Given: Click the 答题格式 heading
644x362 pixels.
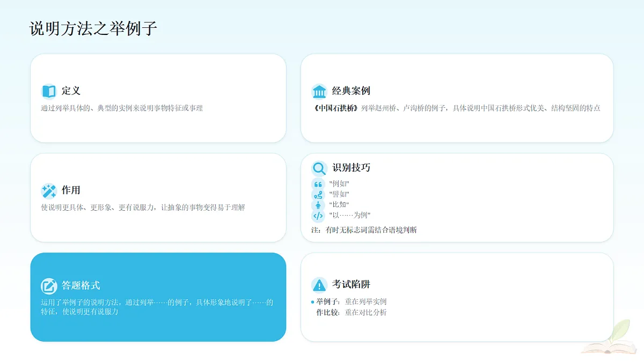Looking at the screenshot, I should 80,286.
